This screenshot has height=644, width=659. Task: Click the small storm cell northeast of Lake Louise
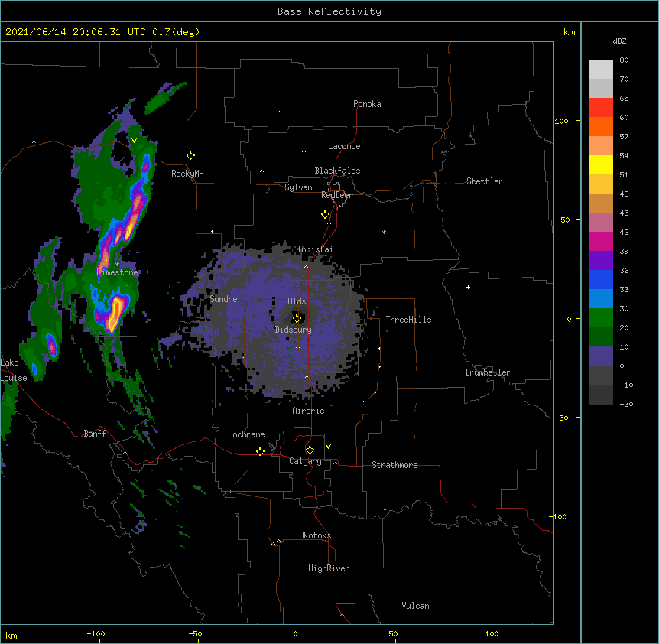(x=52, y=346)
